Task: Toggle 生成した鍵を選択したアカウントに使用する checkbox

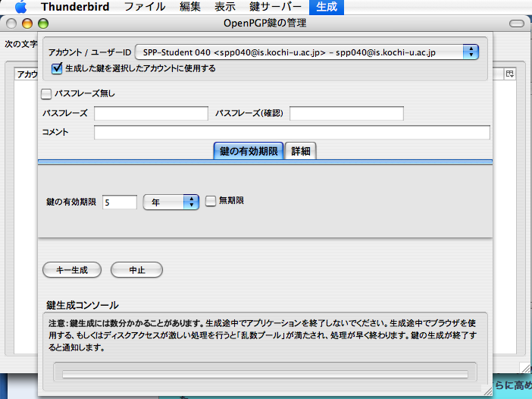Action: pos(57,68)
